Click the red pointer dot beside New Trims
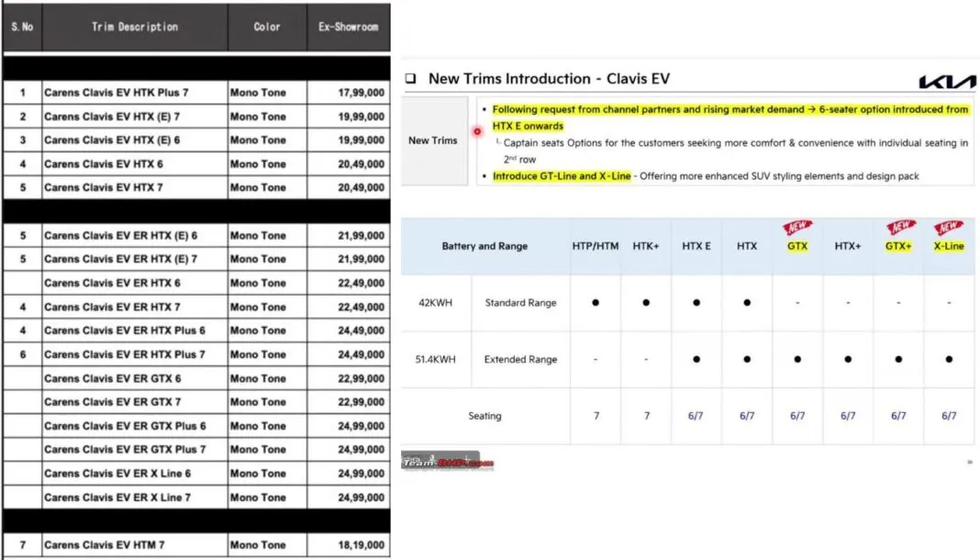 (477, 131)
